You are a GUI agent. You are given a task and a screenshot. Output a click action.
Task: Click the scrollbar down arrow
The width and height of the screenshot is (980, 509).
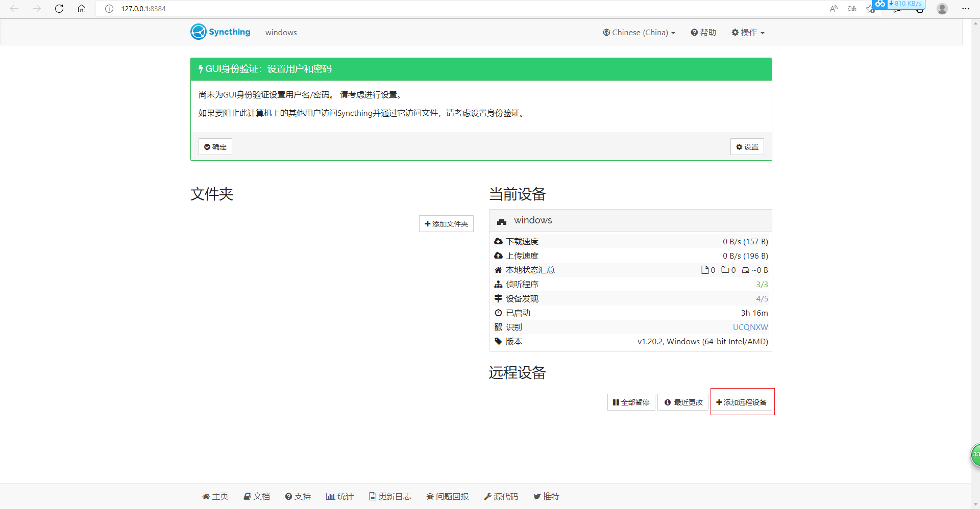976,504
